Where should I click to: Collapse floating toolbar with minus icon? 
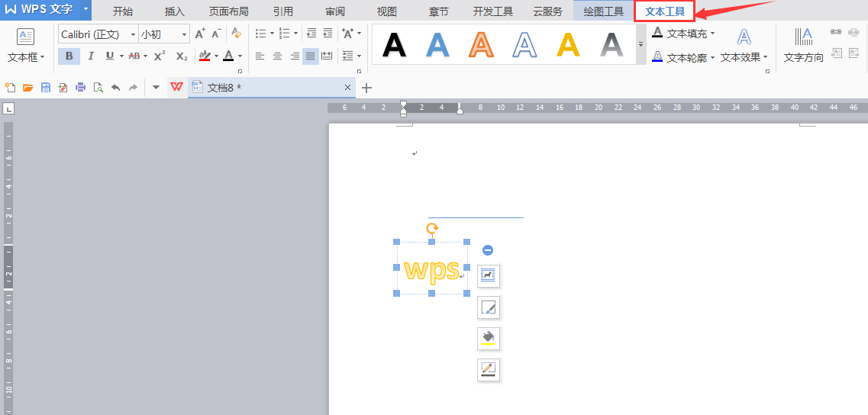click(x=488, y=250)
